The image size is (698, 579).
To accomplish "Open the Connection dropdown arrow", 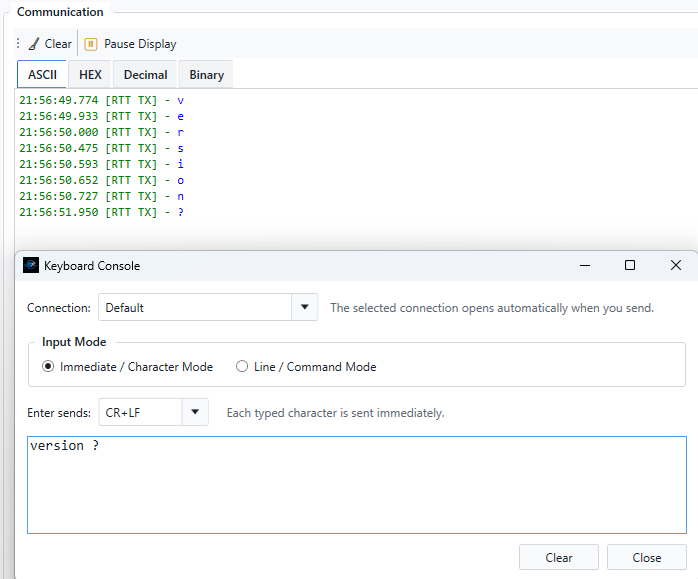I will pyautogui.click(x=304, y=307).
